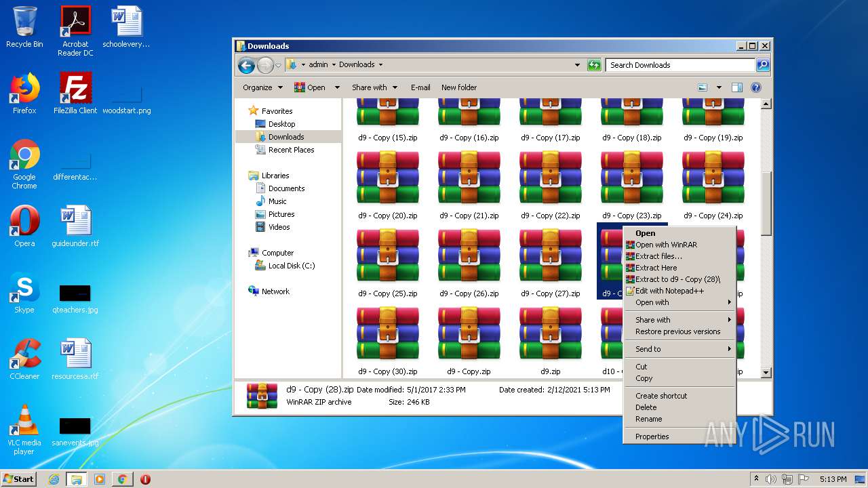Open the Firefox desktop shortcut
Screen dimensions: 868x488
point(24,94)
